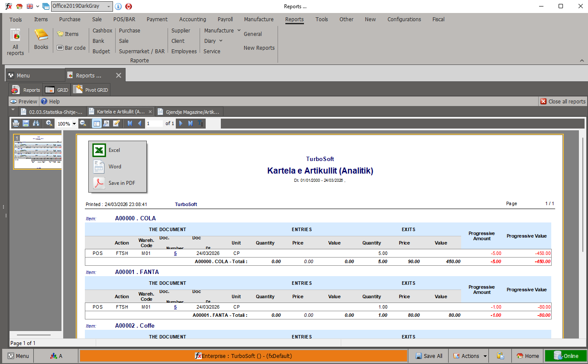
Task: Click the Save All button in status bar
Action: point(429,356)
